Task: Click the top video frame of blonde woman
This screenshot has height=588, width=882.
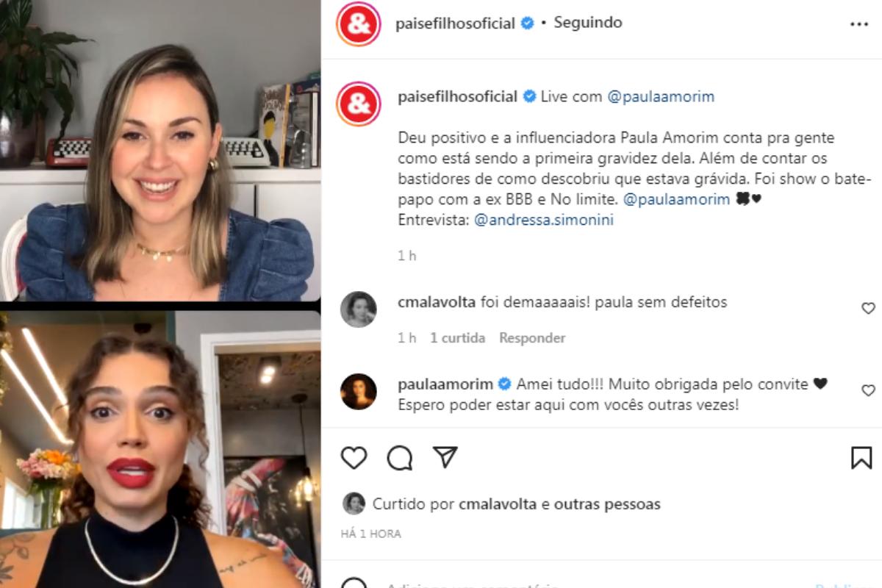Action: click(160, 151)
